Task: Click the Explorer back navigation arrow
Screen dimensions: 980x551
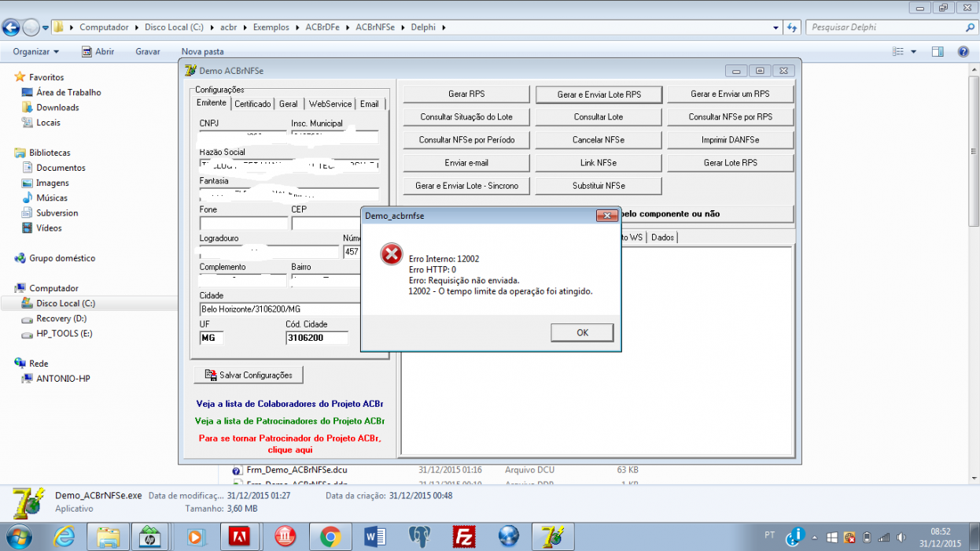Action: pos(11,28)
